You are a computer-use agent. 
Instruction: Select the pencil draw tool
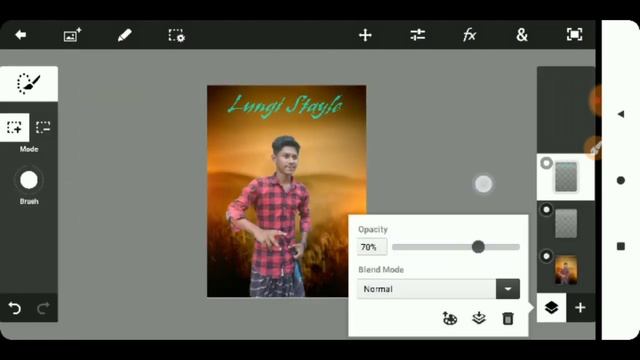tap(124, 35)
